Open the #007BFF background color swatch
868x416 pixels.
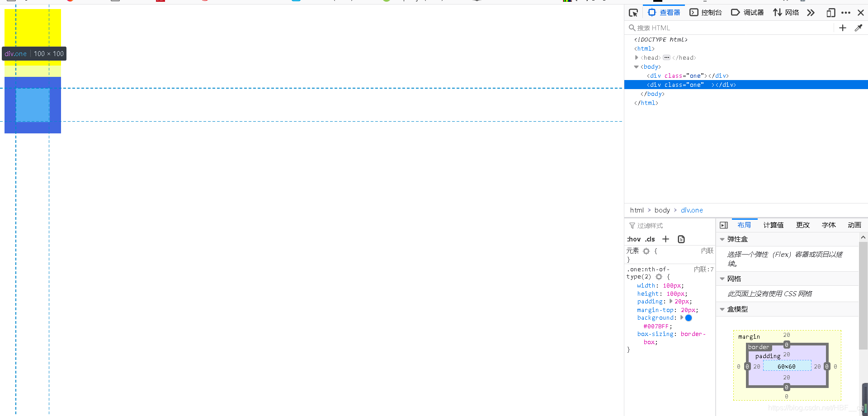pos(689,318)
